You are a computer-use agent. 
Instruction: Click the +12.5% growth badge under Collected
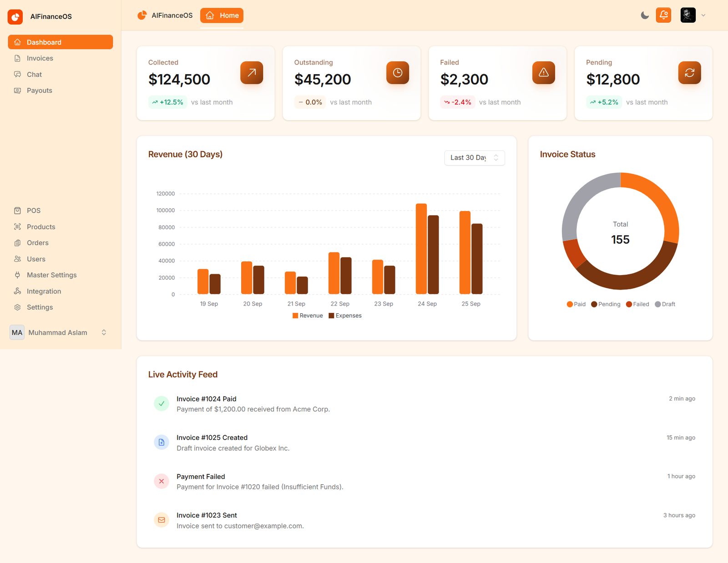(x=167, y=102)
